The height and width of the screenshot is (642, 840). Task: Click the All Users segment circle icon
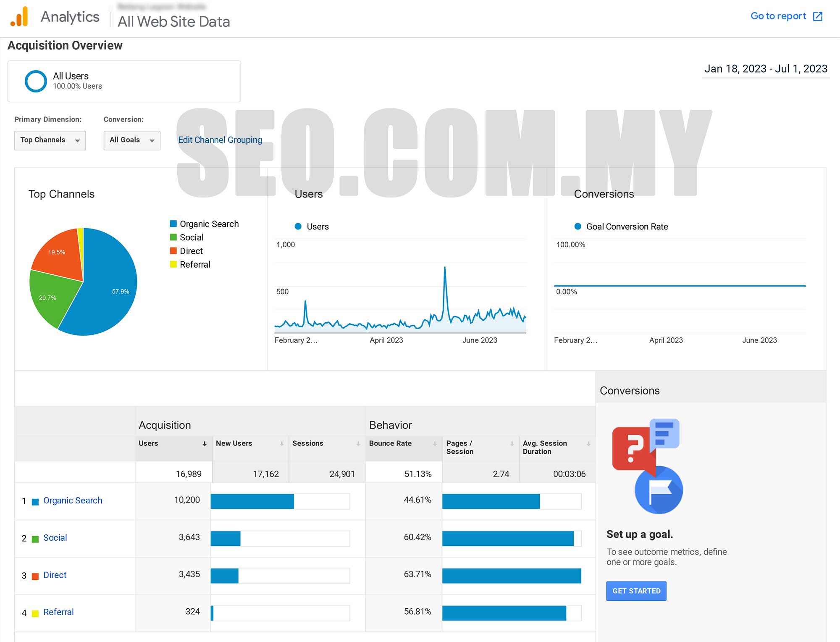[36, 81]
